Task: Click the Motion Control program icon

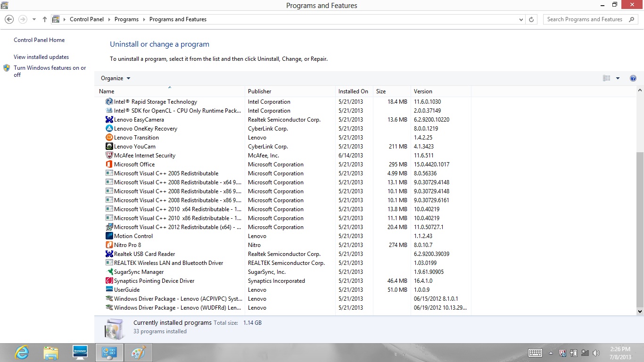Action: coord(109,236)
